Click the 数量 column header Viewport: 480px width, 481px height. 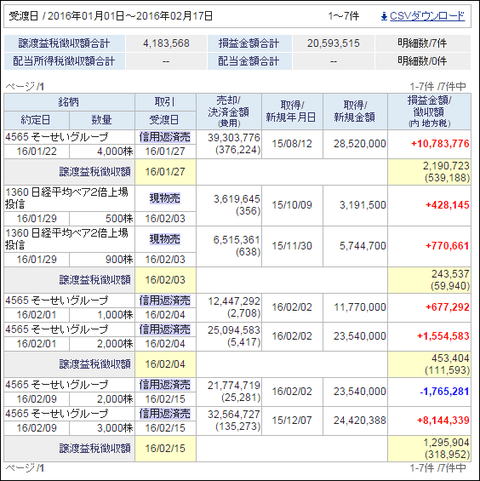[102, 120]
